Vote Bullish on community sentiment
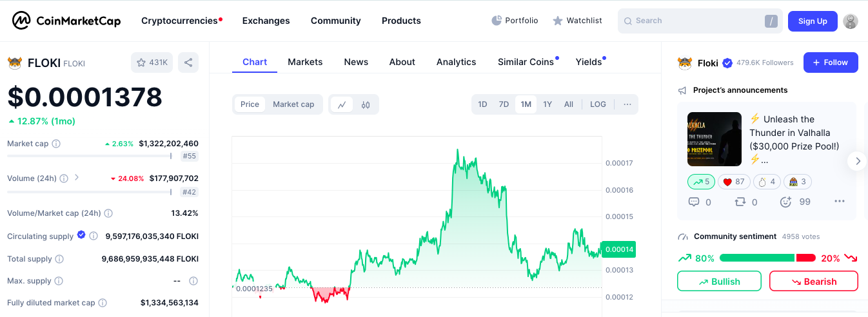The image size is (868, 317). [x=719, y=282]
